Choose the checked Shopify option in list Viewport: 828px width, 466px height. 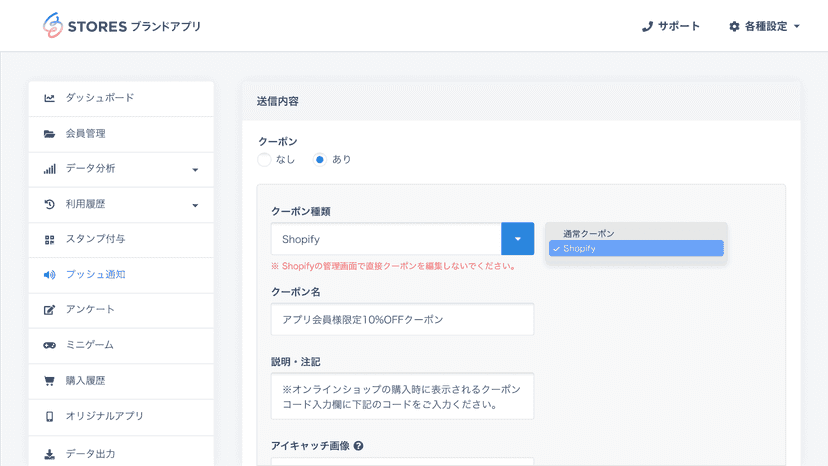(636, 248)
